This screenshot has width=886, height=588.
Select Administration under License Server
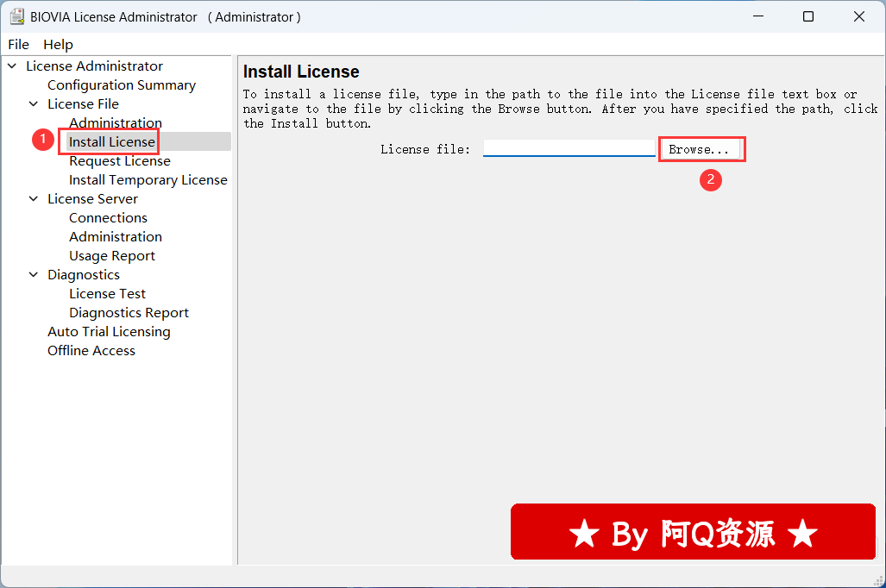[x=115, y=237]
